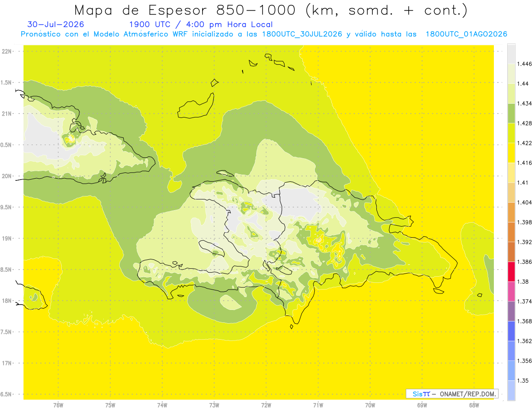Select the green swatch between 1.428 and 1.434
This screenshot has height=411, width=532.
[511, 113]
